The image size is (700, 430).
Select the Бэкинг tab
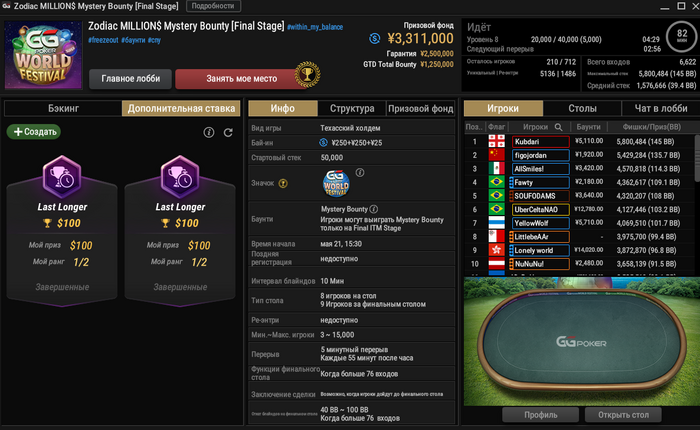pyautogui.click(x=63, y=109)
